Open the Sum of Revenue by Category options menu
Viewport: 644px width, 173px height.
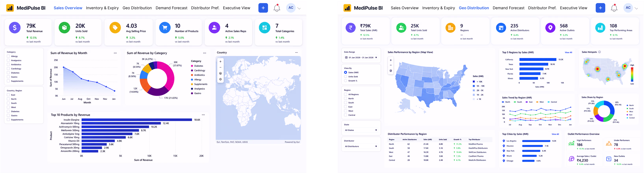204,53
